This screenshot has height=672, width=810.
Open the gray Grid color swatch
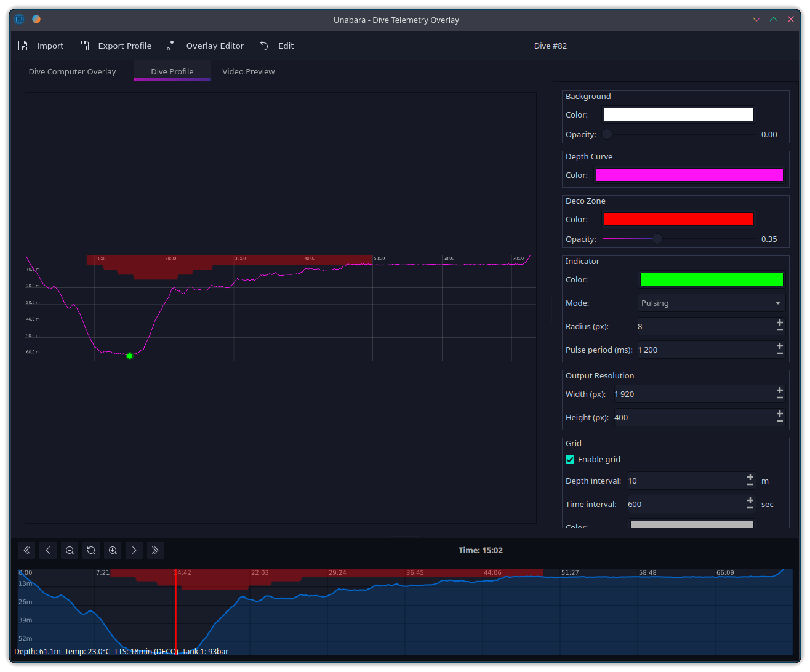[692, 525]
